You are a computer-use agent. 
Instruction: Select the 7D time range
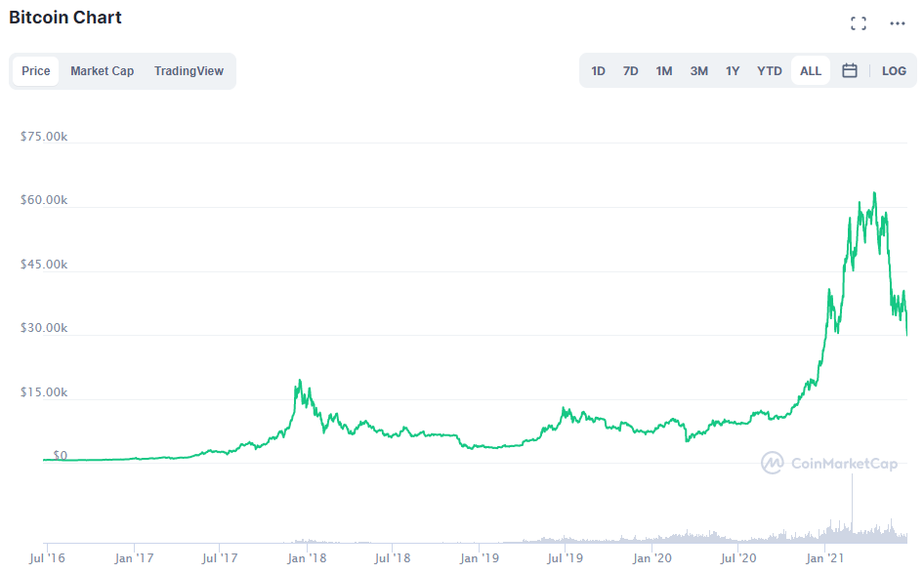click(631, 71)
